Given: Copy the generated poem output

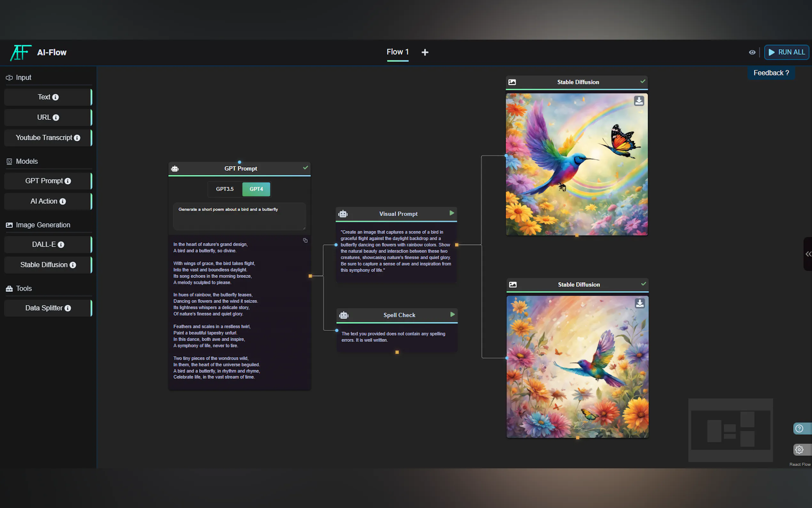Looking at the screenshot, I should point(305,241).
